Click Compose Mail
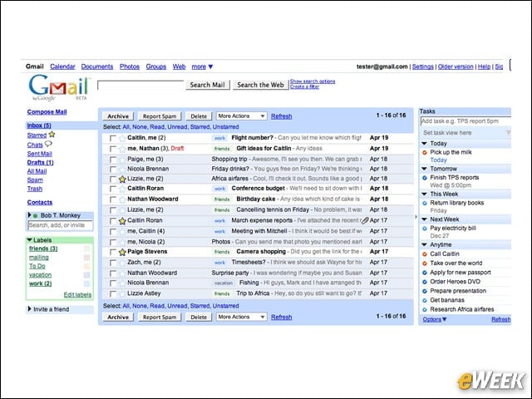The width and height of the screenshot is (532, 399). click(47, 112)
